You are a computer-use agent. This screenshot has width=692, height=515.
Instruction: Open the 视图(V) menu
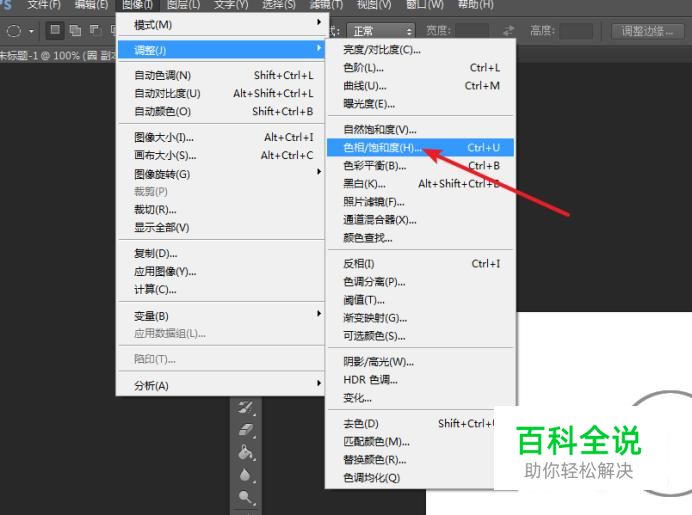pos(374,5)
